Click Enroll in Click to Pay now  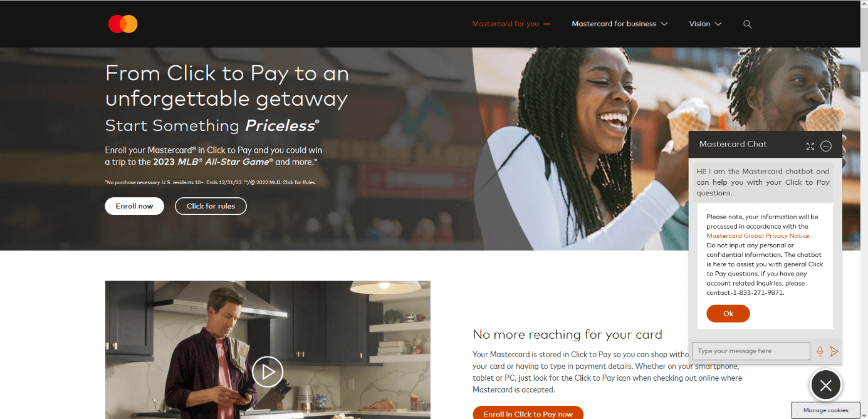point(528,413)
